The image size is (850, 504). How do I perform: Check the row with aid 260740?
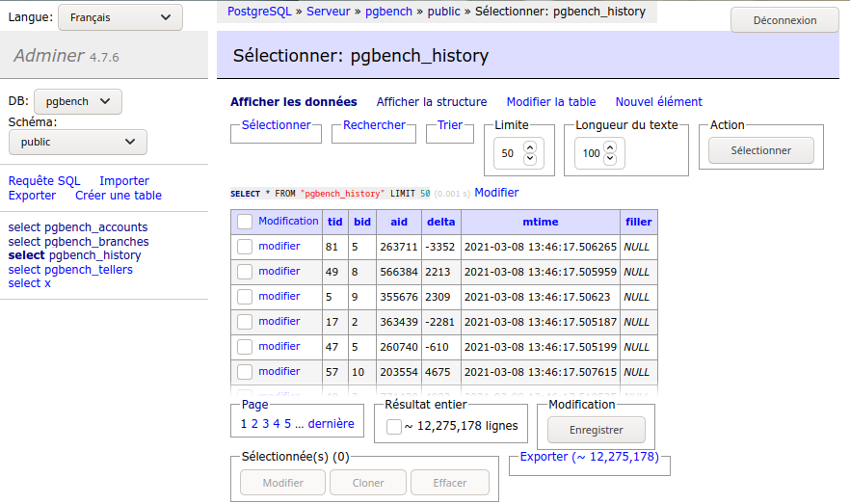pyautogui.click(x=245, y=346)
